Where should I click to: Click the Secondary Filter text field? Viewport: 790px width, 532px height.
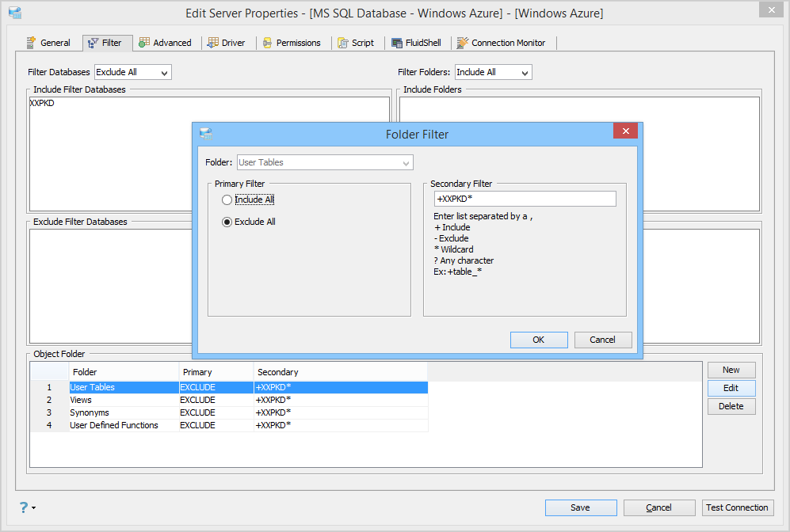point(525,199)
